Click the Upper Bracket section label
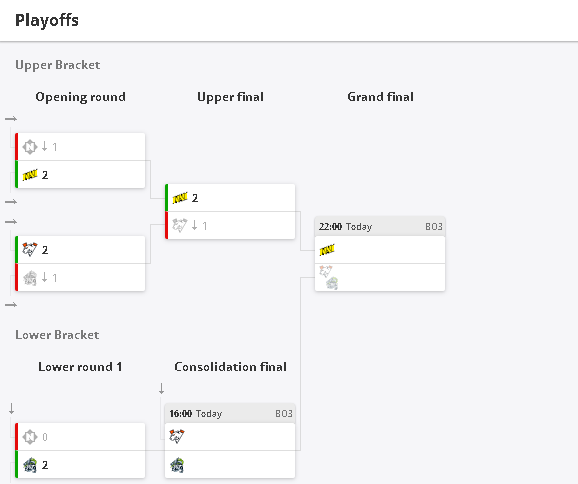578x484 pixels. click(x=58, y=65)
